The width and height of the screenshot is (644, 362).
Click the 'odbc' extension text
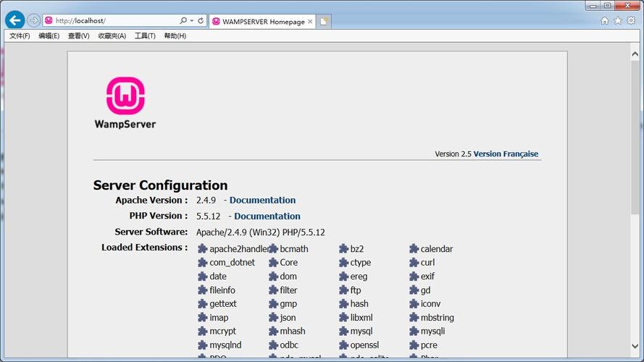(x=289, y=345)
